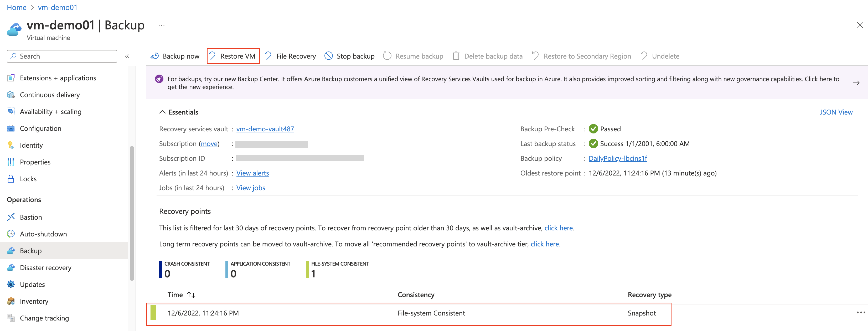The width and height of the screenshot is (868, 331).
Task: Click the View jobs link
Action: pos(250,188)
